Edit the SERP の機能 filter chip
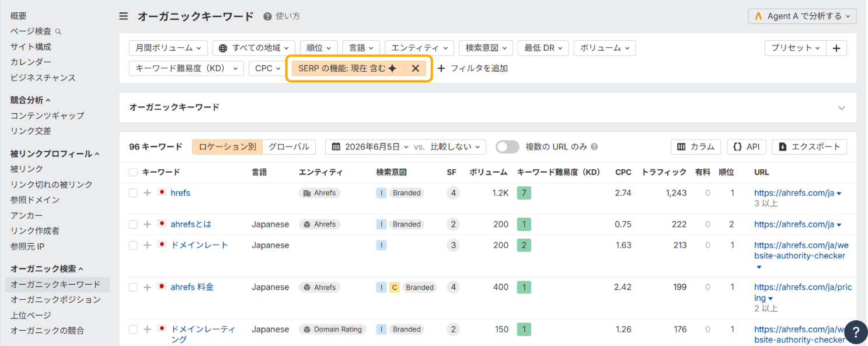This screenshot has height=346, width=868. (x=348, y=68)
